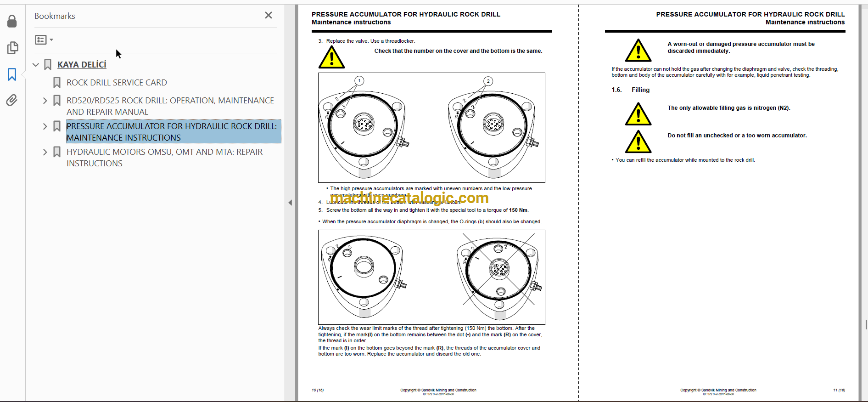
Task: Click 'You can refill the accumulator' bullet text
Action: (685, 160)
